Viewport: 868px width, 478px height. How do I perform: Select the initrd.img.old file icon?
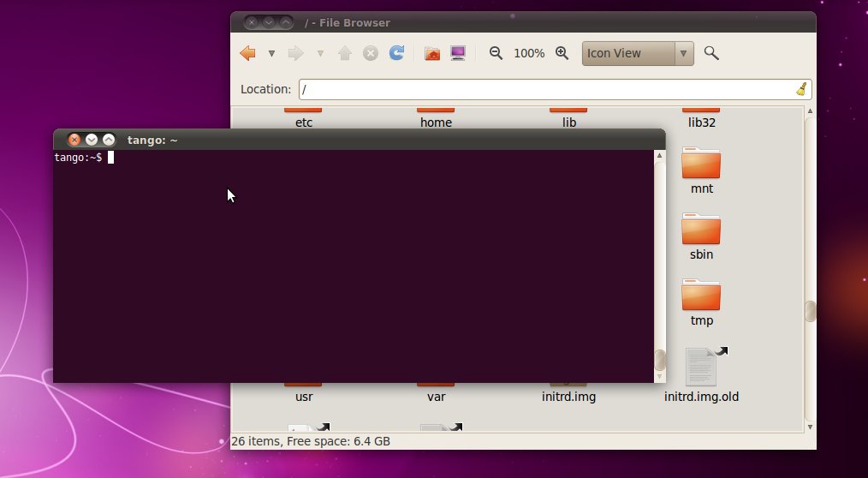(705, 366)
